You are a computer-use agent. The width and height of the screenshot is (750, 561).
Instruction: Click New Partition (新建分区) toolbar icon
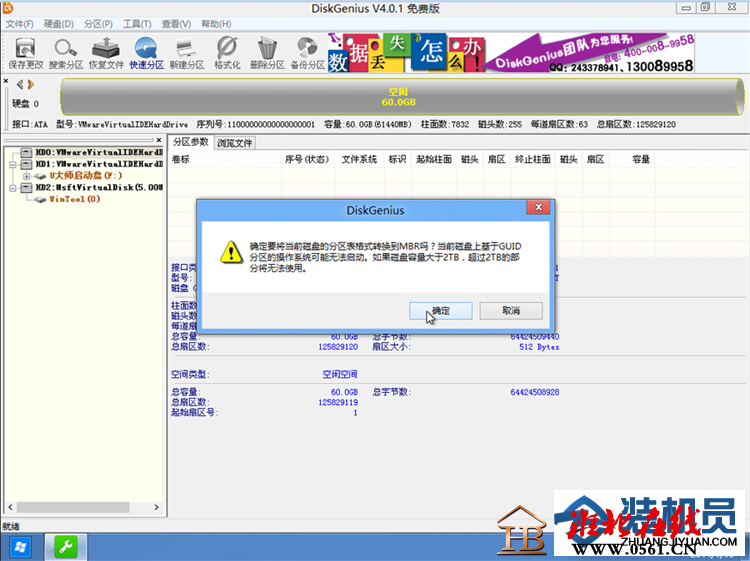point(187,53)
